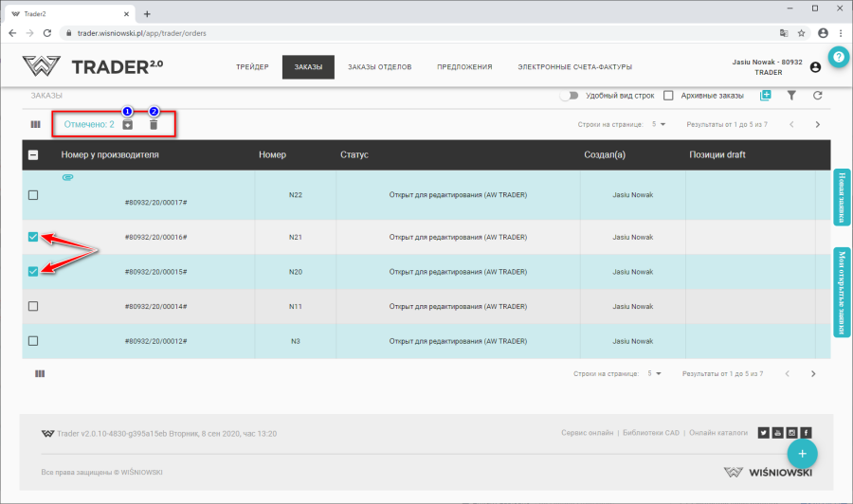Screen dimensions: 853x504
Task: Archive the selected orders
Action: [128, 124]
